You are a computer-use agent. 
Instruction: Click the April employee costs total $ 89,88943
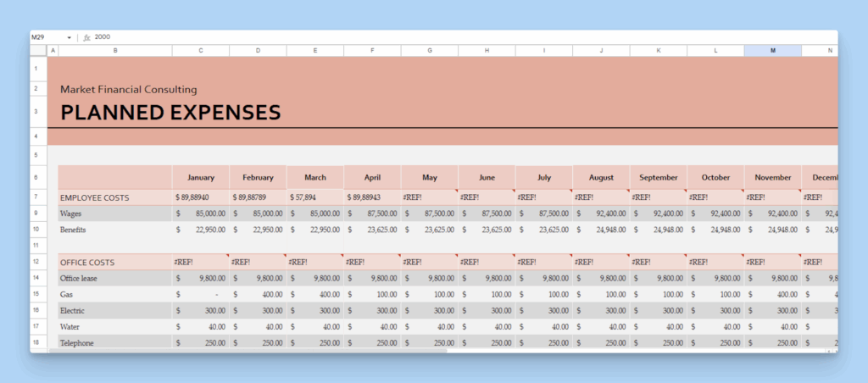tap(372, 197)
